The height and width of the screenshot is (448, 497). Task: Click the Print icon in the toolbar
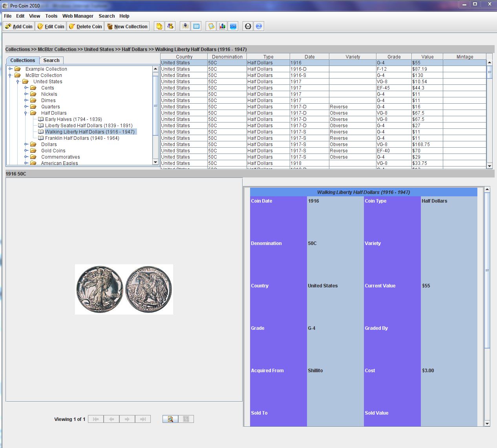click(x=248, y=26)
